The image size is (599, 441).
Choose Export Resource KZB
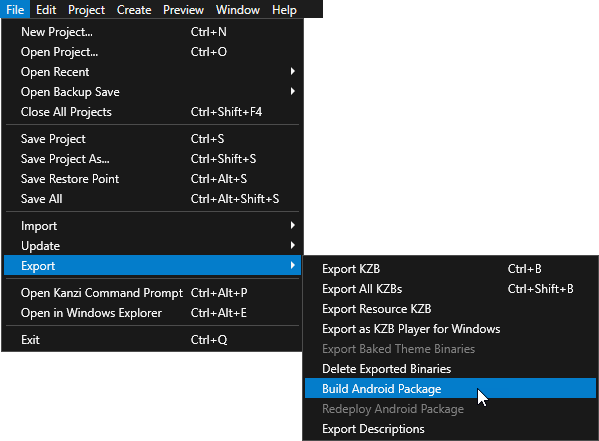click(450, 308)
